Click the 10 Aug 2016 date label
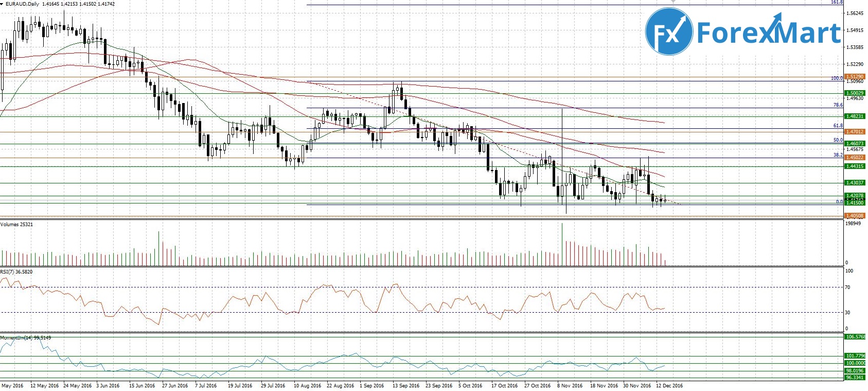This screenshot has height=391, width=868. (307, 386)
